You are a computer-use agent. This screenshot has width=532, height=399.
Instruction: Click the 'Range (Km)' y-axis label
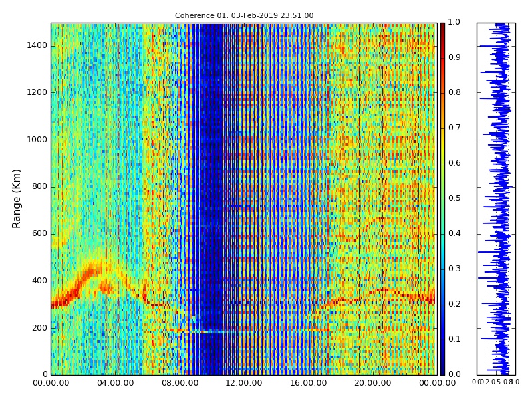pyautogui.click(x=16, y=199)
